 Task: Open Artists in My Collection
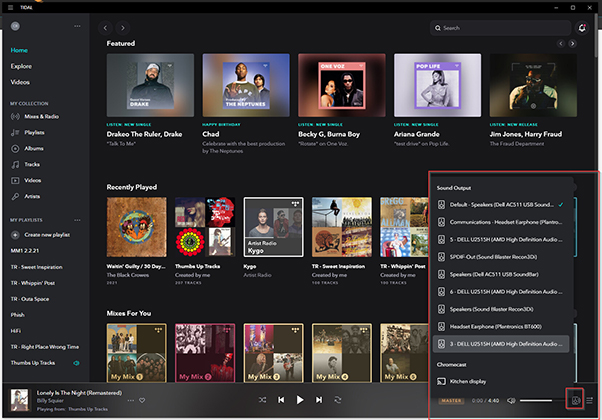coord(25,197)
